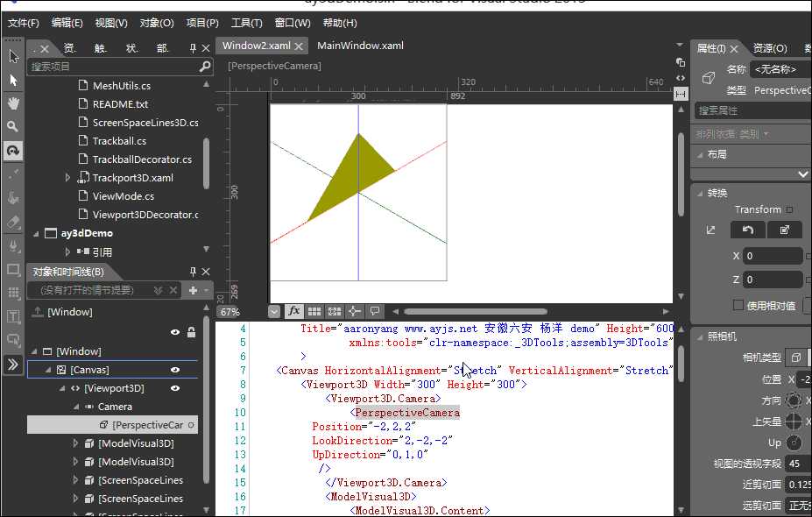Toggle annotations speech bubble icon
The image size is (812, 517).
374,311
